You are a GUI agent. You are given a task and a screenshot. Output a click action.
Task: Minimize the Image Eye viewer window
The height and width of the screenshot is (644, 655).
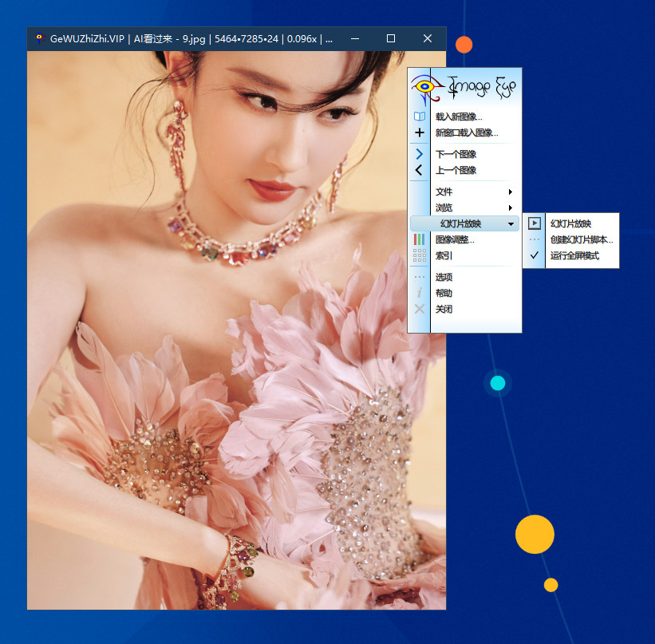click(x=355, y=38)
